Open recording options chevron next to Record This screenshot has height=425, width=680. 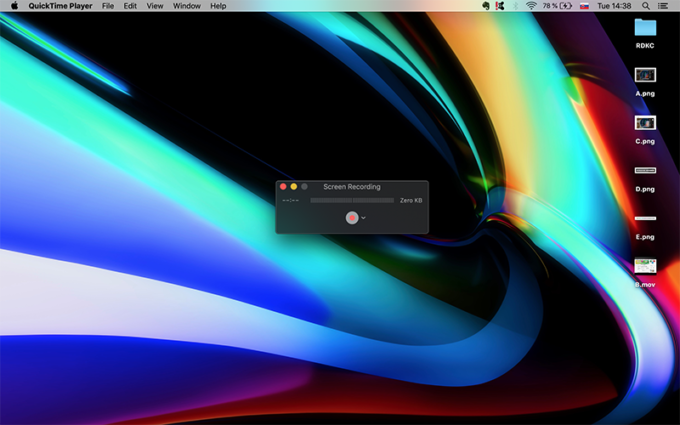pyautogui.click(x=364, y=217)
